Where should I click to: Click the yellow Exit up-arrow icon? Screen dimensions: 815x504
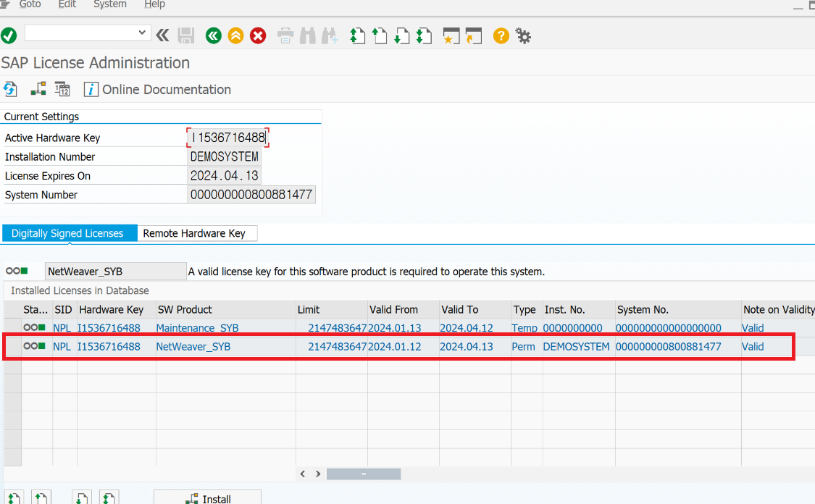tap(235, 36)
